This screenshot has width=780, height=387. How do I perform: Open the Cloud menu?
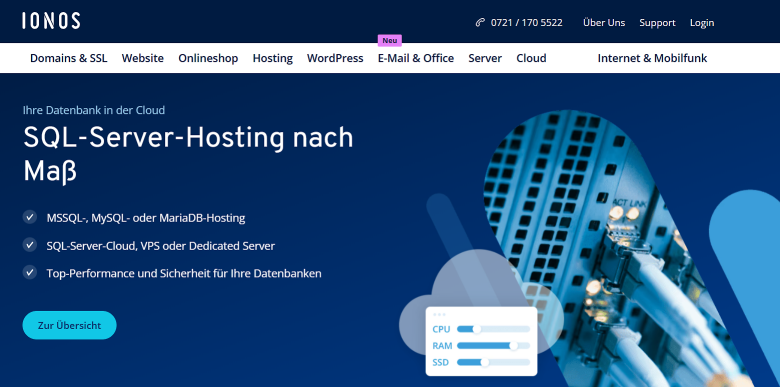531,58
